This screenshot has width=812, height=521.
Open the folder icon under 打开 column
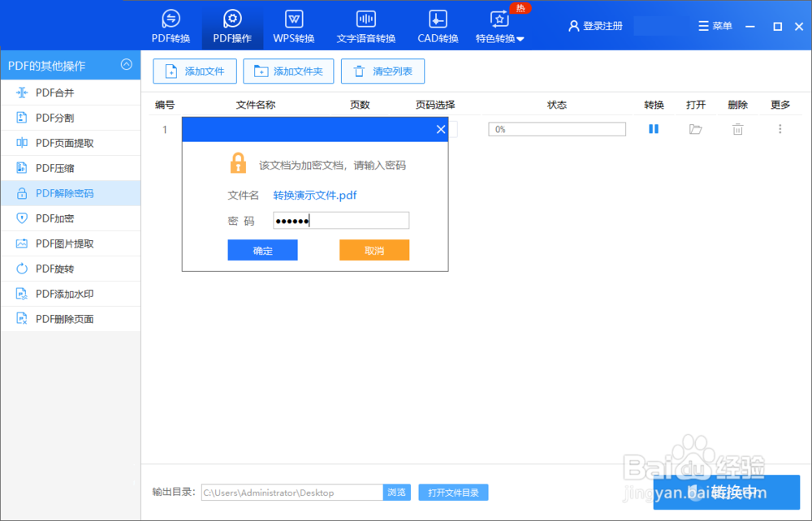(x=695, y=128)
